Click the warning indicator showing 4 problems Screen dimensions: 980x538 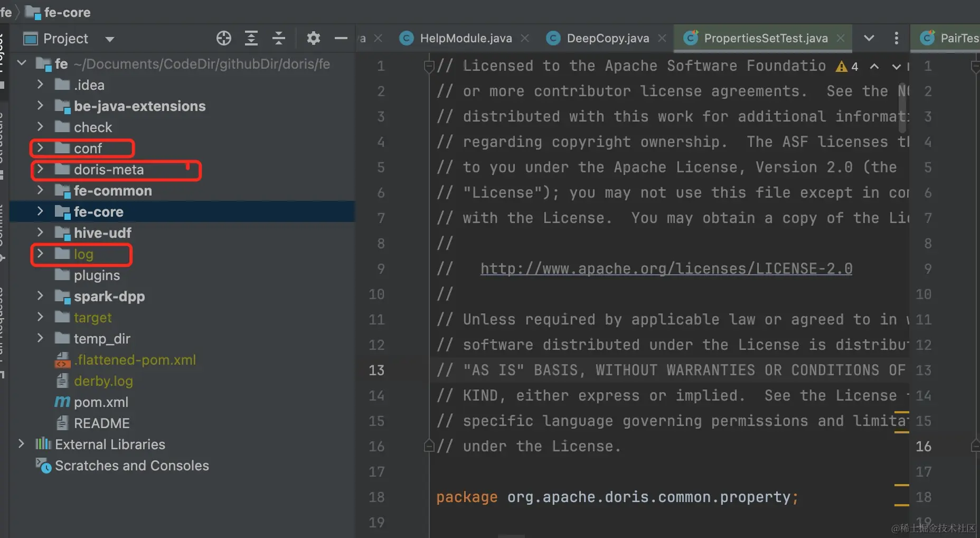[847, 67]
